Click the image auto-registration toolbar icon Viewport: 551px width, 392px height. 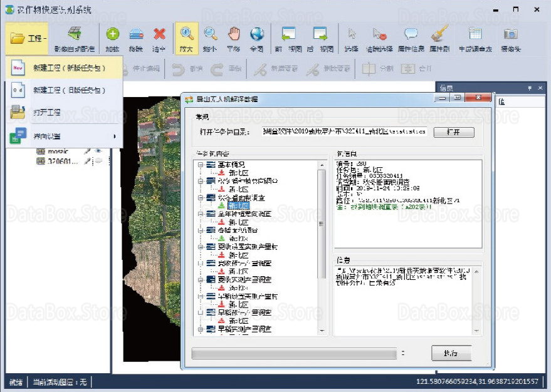(74, 39)
